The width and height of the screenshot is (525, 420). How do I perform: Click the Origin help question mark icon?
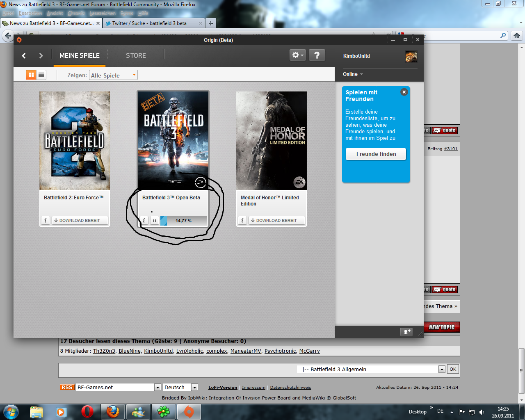click(x=317, y=55)
